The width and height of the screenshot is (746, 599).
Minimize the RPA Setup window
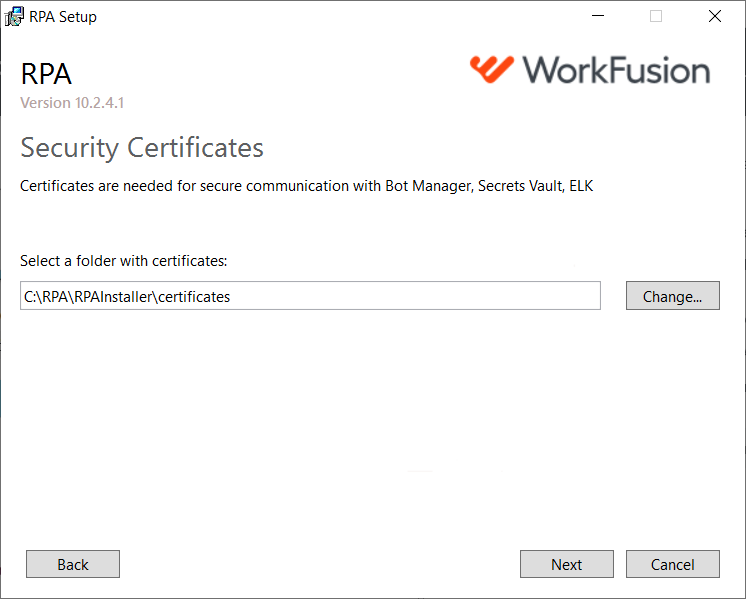[598, 16]
